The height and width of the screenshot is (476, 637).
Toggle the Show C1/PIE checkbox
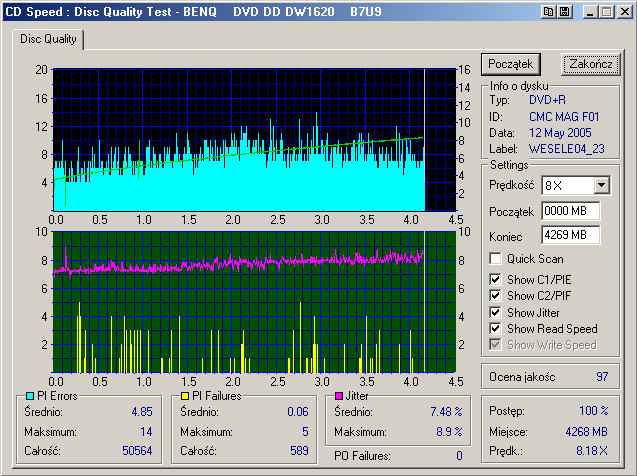click(495, 279)
